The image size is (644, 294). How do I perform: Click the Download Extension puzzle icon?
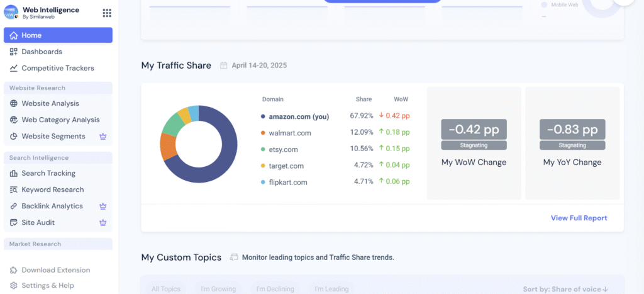click(14, 270)
